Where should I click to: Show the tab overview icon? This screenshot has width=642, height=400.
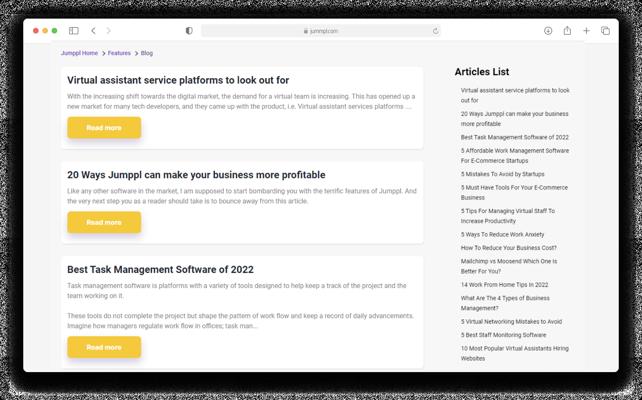[605, 31]
